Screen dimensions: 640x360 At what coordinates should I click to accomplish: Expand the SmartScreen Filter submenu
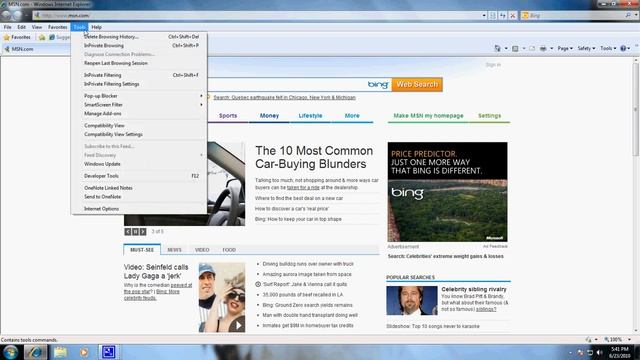coord(139,105)
